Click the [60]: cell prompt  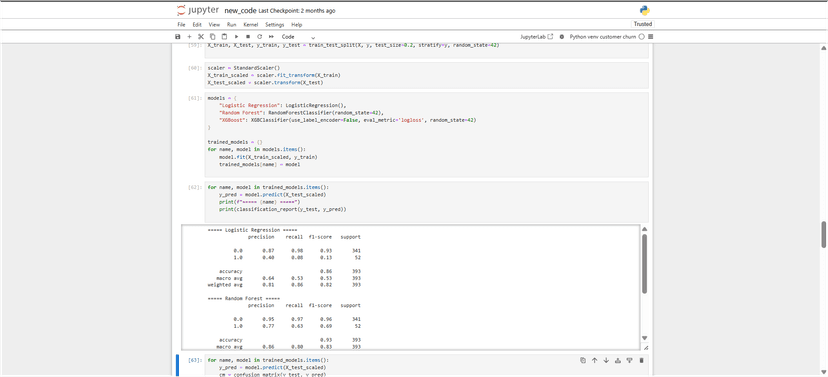[x=194, y=68]
